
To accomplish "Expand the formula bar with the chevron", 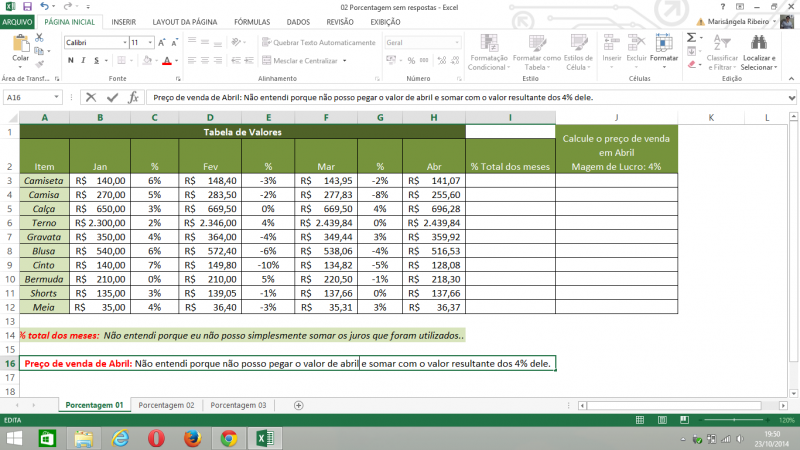I will point(791,97).
